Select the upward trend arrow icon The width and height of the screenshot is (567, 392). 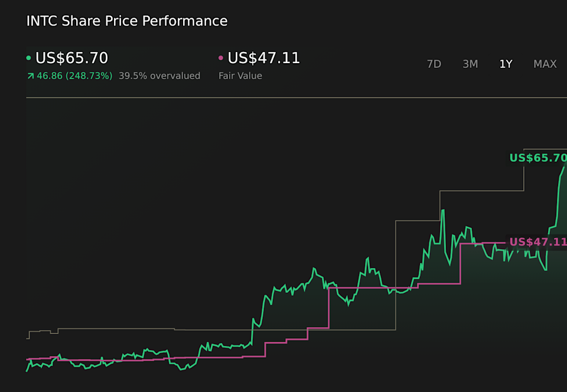pos(30,76)
